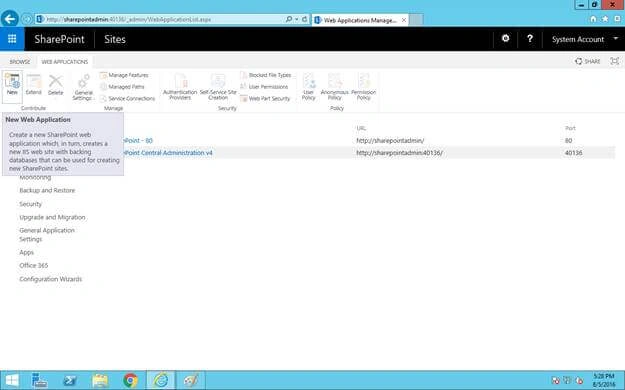This screenshot has width=625, height=390.
Task: Expand the System Account dropdown
Action: [585, 39]
